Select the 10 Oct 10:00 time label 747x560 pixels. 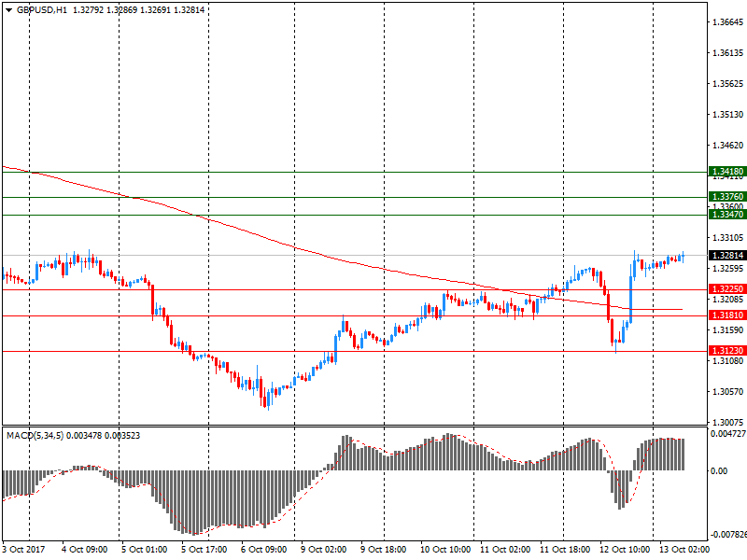click(x=445, y=550)
